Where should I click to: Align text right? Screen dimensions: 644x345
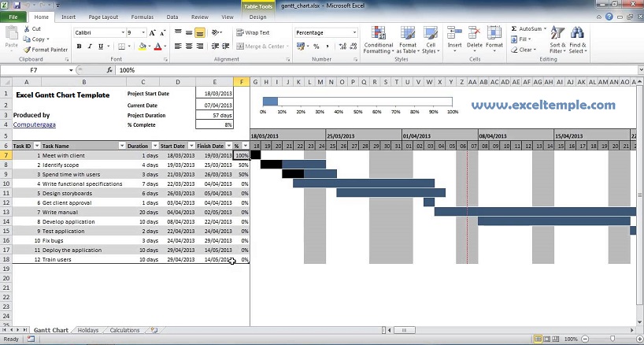[200, 46]
